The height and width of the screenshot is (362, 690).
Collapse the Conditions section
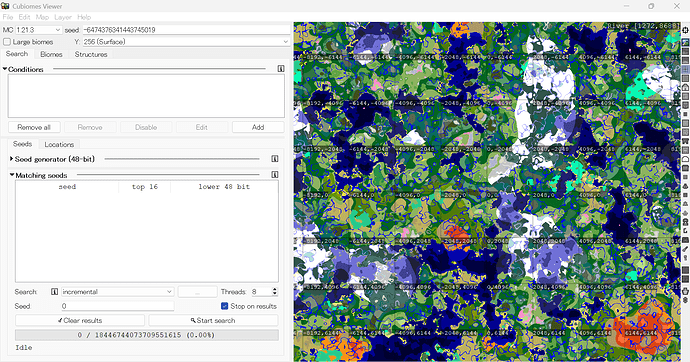coord(5,69)
